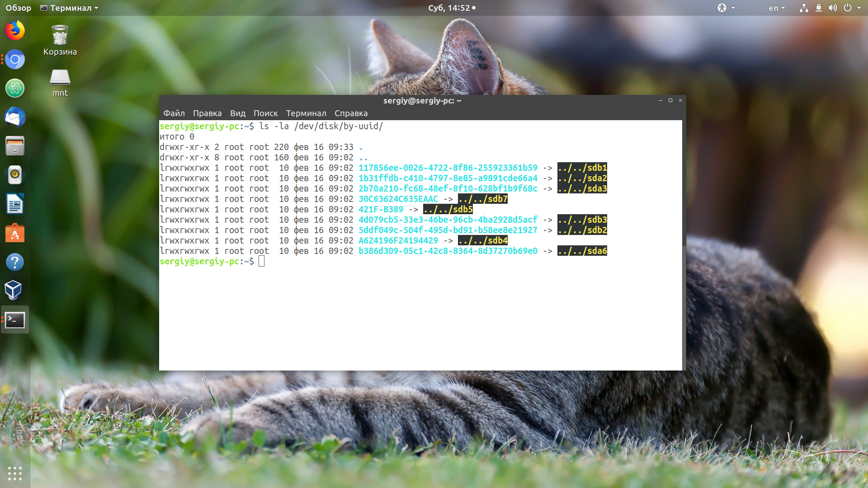Click the ../../sdb2 link target

(582, 230)
